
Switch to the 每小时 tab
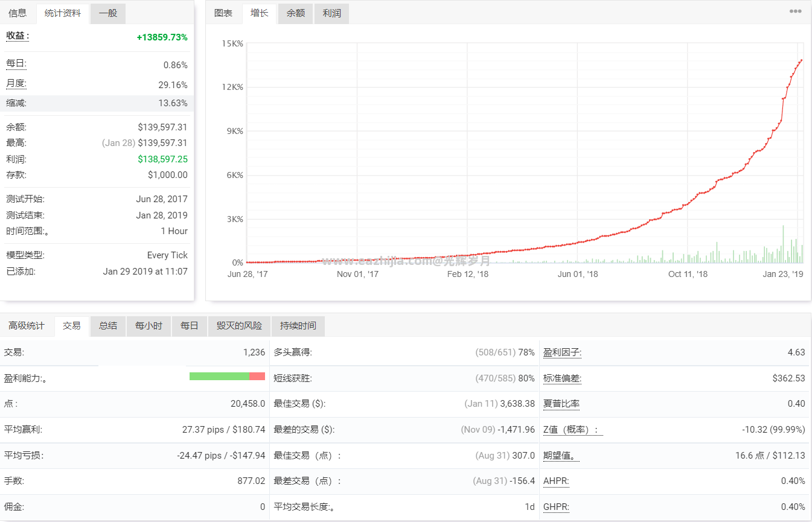149,326
